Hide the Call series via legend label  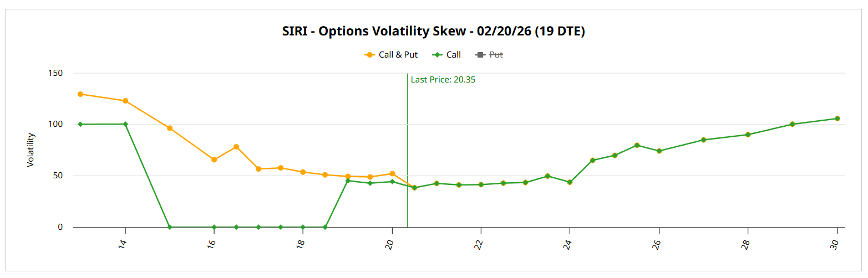click(453, 55)
